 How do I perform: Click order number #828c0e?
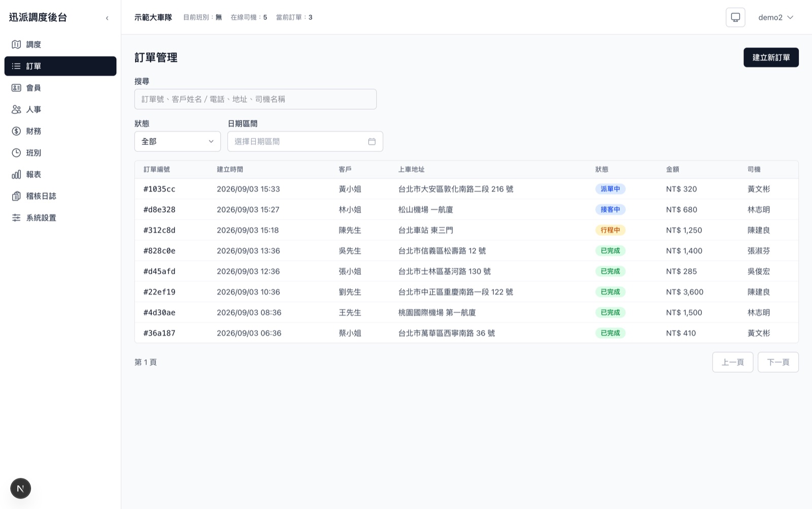[159, 251]
